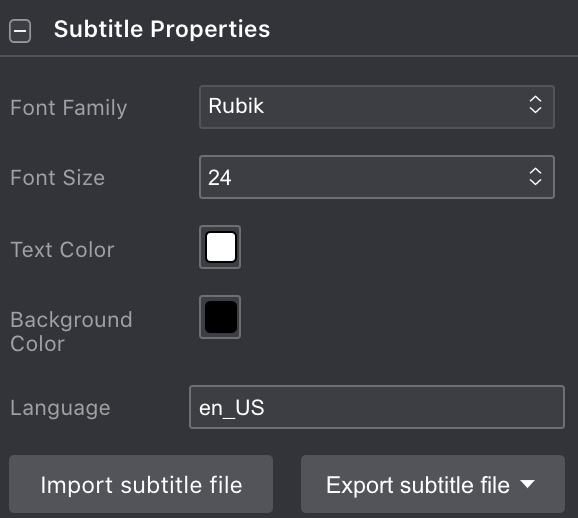Click the Export subtitle file button text

click(418, 485)
